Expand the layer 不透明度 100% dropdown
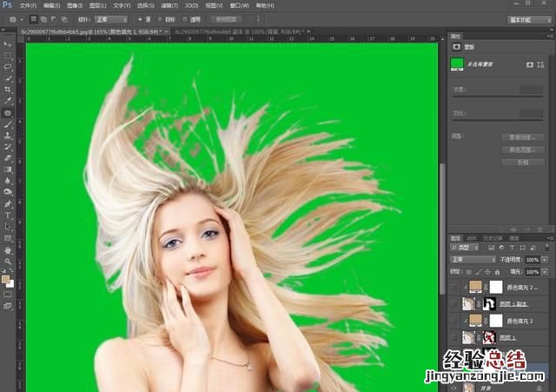Screen dimensions: 556x392 pyautogui.click(x=546, y=259)
